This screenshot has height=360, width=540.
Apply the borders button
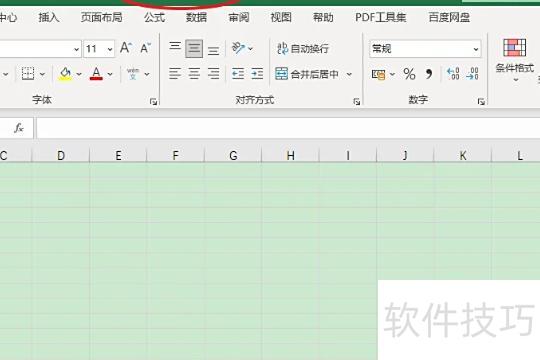pyautogui.click(x=28, y=74)
